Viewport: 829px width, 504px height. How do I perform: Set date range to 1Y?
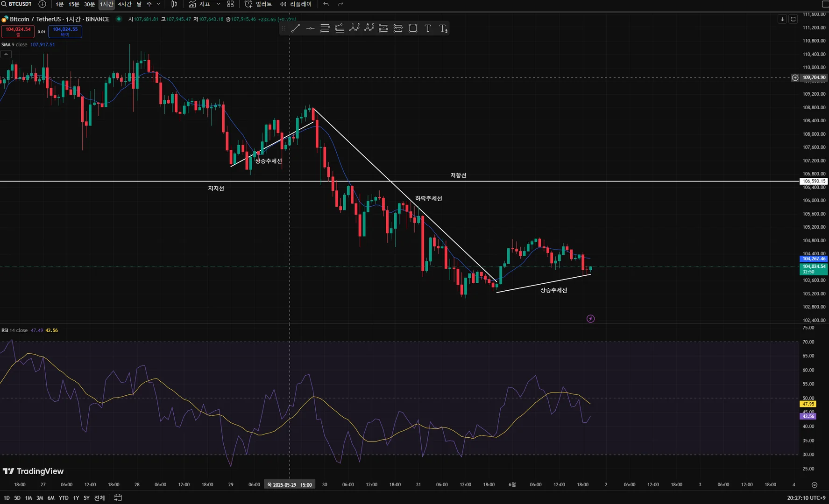coord(76,498)
